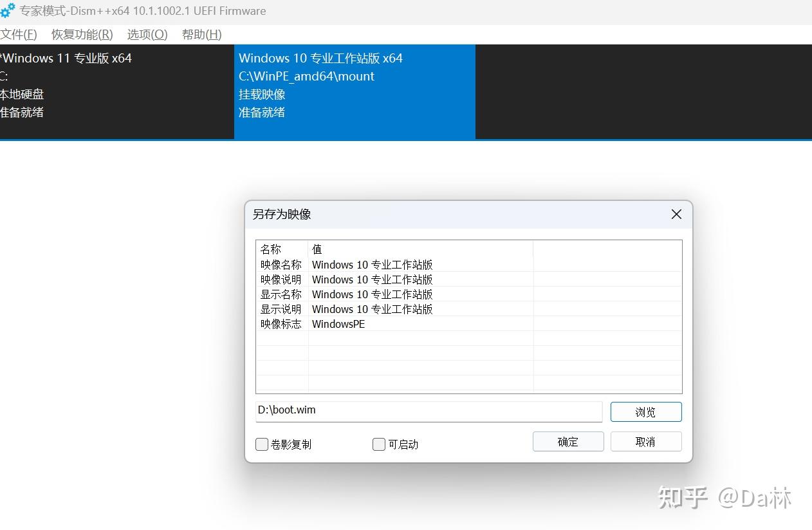Close the 另存为映像 dialog

(676, 214)
